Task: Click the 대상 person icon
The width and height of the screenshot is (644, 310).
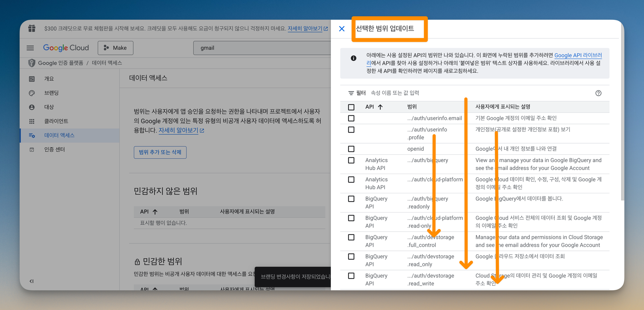Action: pos(32,107)
